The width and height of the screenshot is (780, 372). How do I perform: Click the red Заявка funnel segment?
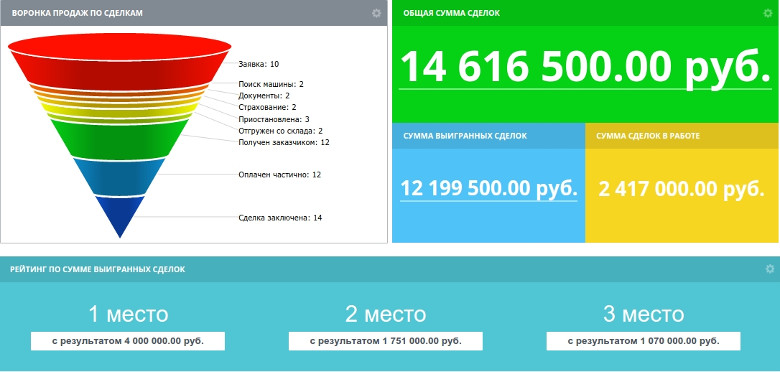[x=120, y=62]
